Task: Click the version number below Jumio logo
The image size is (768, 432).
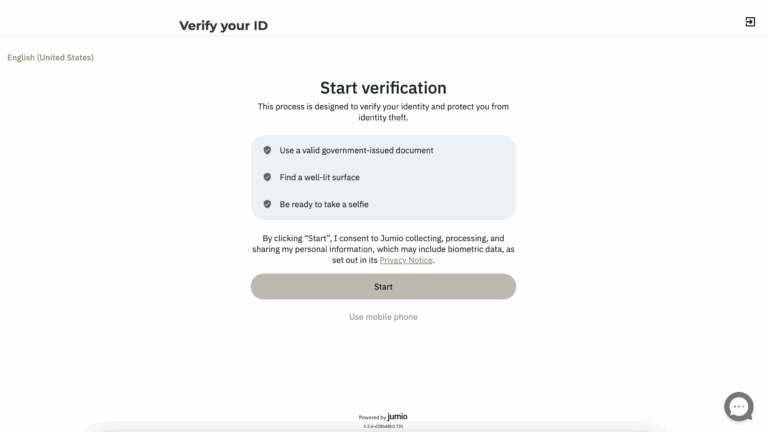Action: pos(383,426)
